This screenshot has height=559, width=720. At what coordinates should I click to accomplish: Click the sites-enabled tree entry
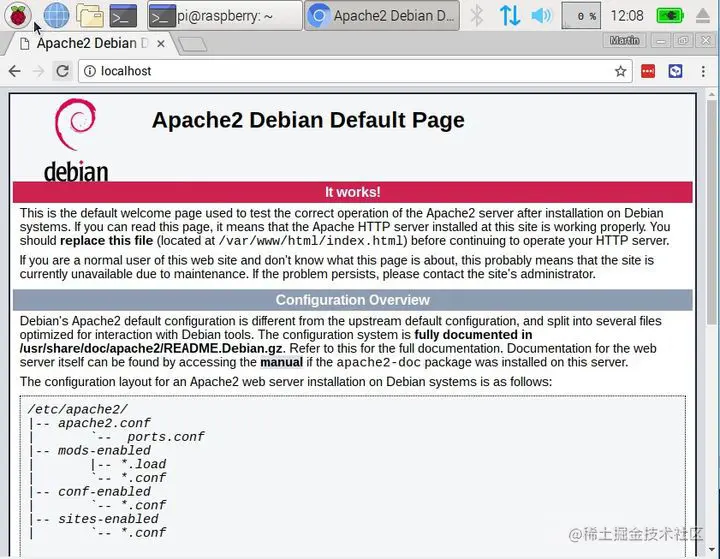(x=108, y=519)
